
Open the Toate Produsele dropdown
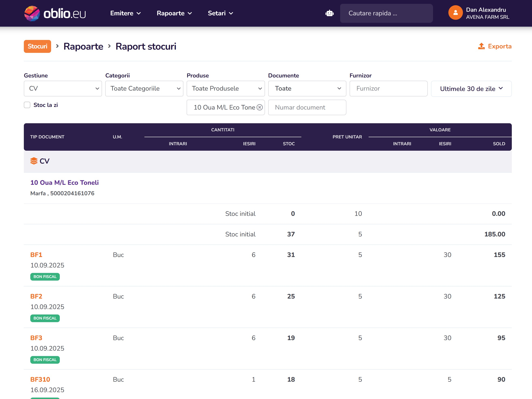225,89
